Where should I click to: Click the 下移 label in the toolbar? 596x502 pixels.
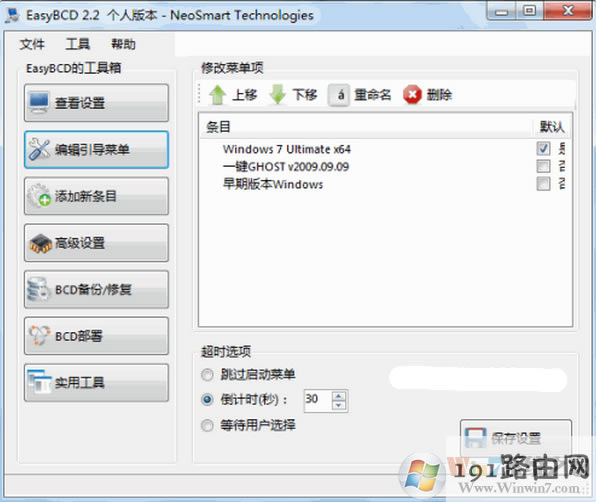(x=305, y=95)
